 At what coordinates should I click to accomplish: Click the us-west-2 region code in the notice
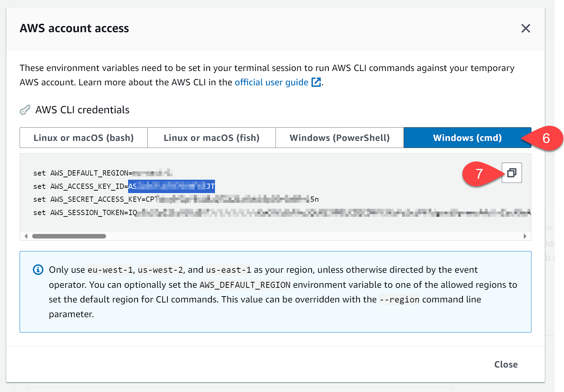coord(160,270)
